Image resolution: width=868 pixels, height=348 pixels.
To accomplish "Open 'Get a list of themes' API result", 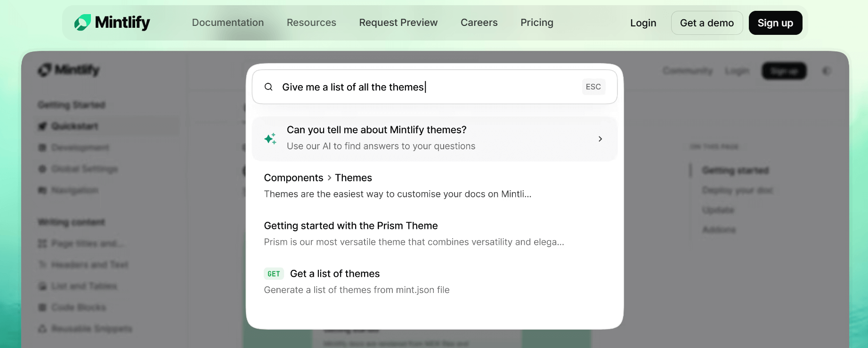I will pyautogui.click(x=435, y=282).
